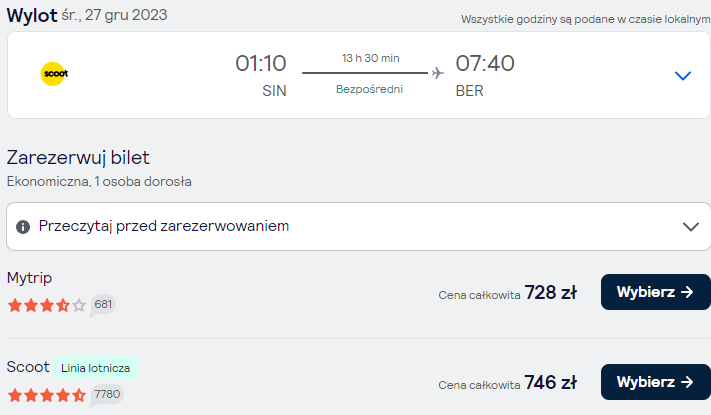
Task: Click the 07:40 arrival time
Action: (x=485, y=63)
